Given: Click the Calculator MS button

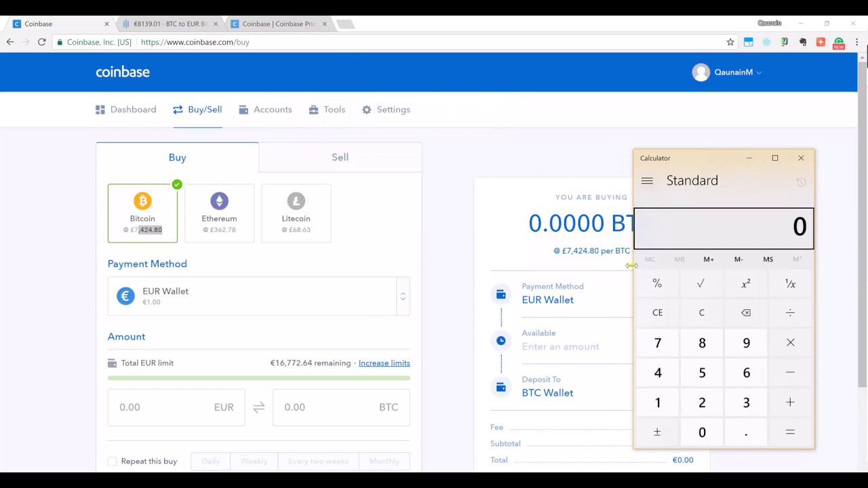Looking at the screenshot, I should click(768, 260).
